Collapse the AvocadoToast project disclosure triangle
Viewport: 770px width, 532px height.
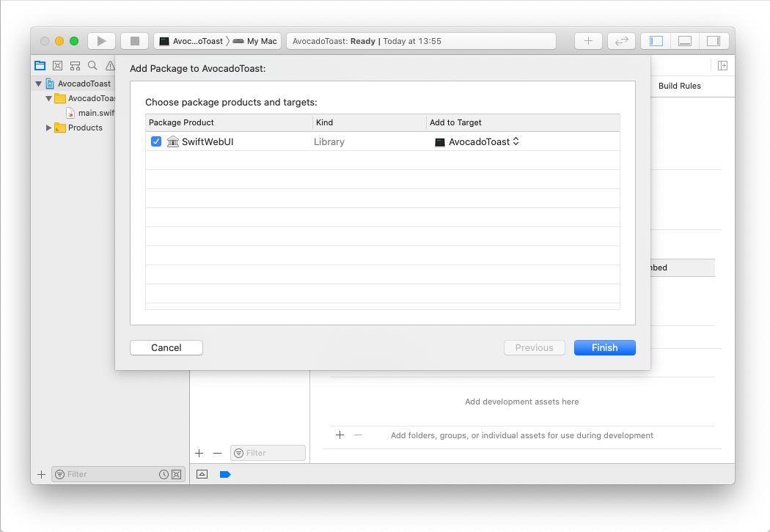click(x=38, y=84)
